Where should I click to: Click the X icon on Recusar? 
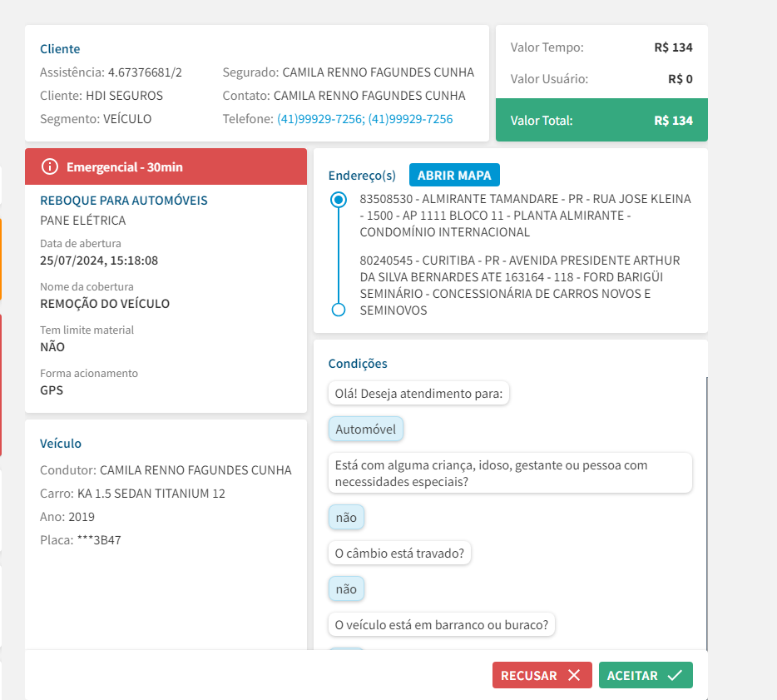point(573,676)
